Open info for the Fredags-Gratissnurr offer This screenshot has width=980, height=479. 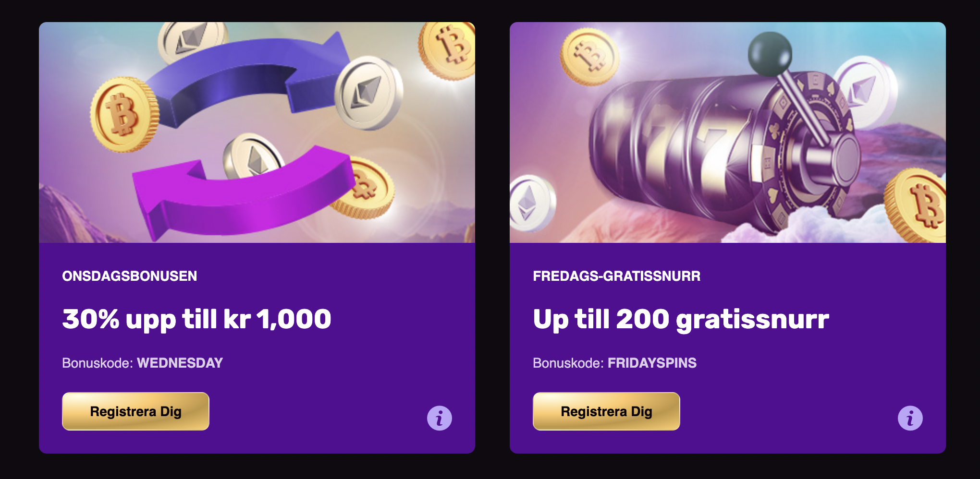coord(910,418)
